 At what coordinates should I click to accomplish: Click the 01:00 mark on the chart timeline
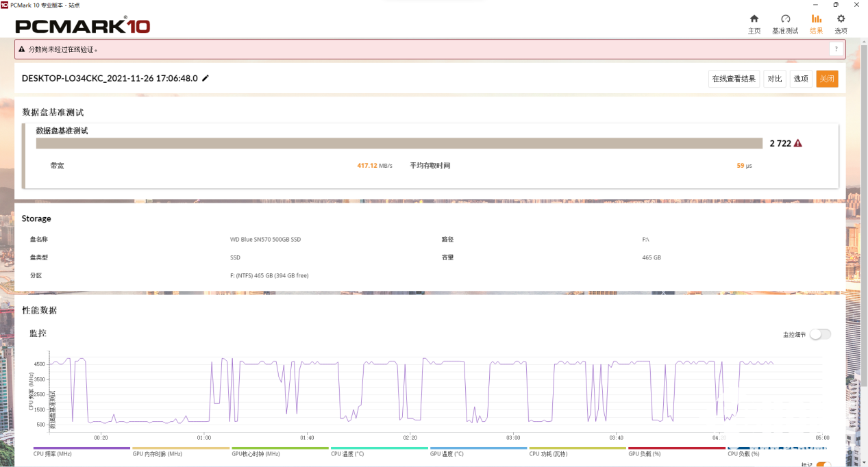point(204,437)
